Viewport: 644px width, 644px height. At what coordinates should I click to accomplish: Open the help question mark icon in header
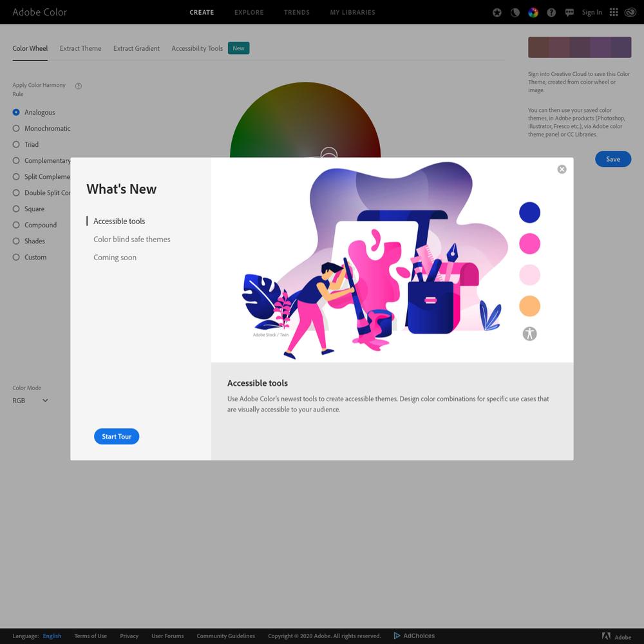[x=551, y=12]
